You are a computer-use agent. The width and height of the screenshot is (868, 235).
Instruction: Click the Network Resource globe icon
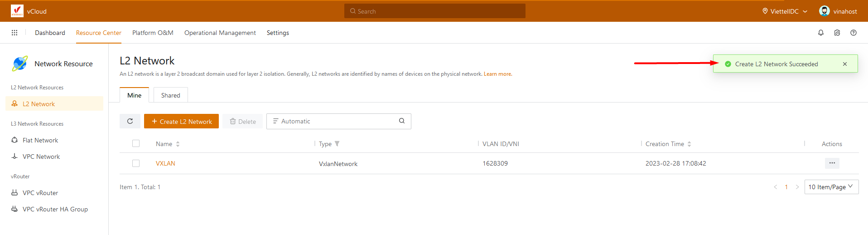[x=20, y=64]
